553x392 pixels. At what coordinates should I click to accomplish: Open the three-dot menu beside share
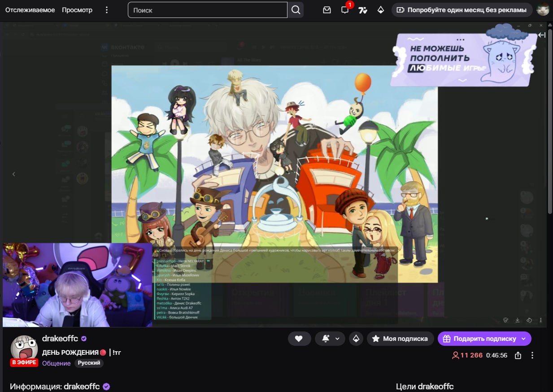pos(532,355)
